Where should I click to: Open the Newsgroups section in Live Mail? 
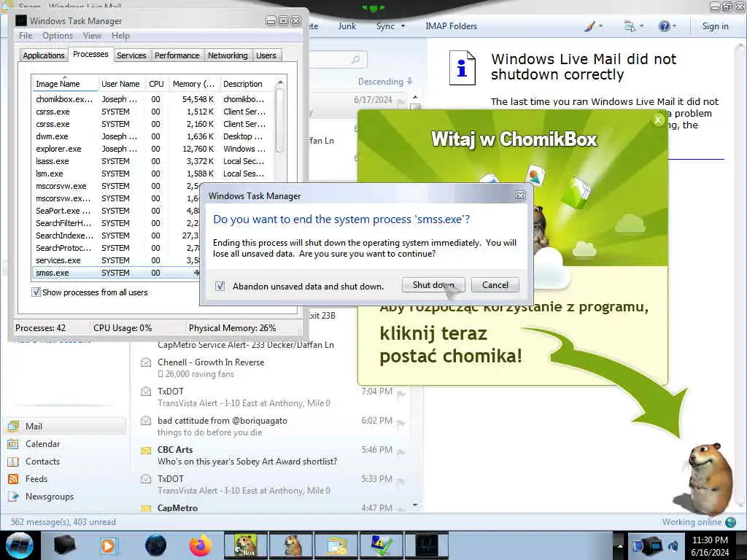[x=66, y=497]
